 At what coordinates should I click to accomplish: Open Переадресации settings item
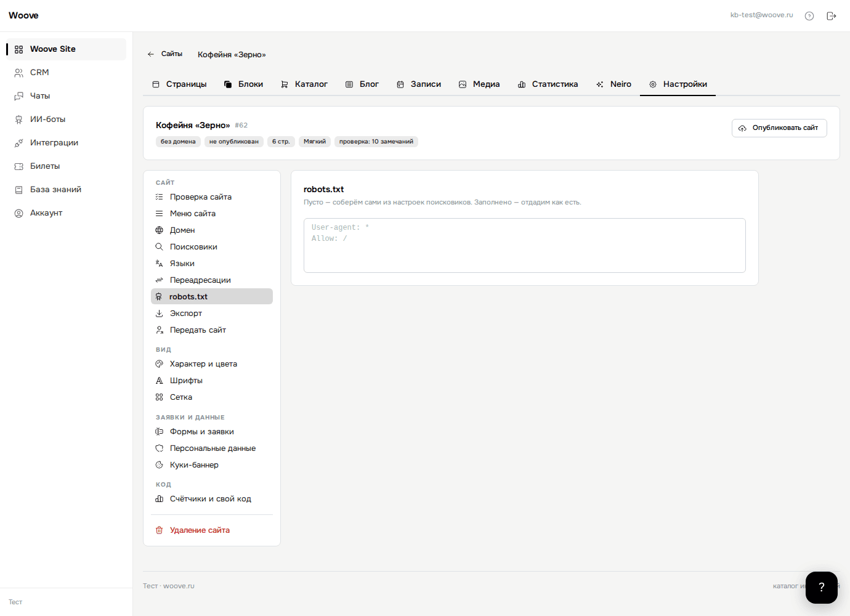(x=212, y=280)
